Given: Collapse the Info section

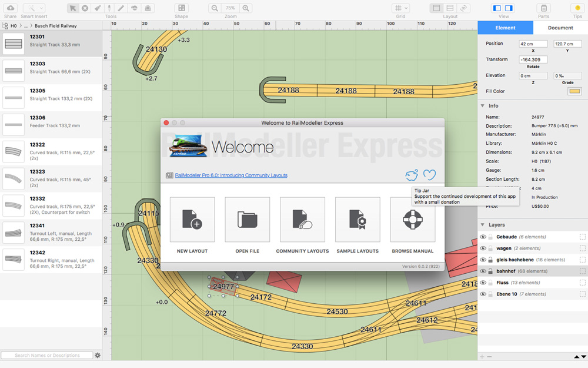Looking at the screenshot, I should point(482,106).
